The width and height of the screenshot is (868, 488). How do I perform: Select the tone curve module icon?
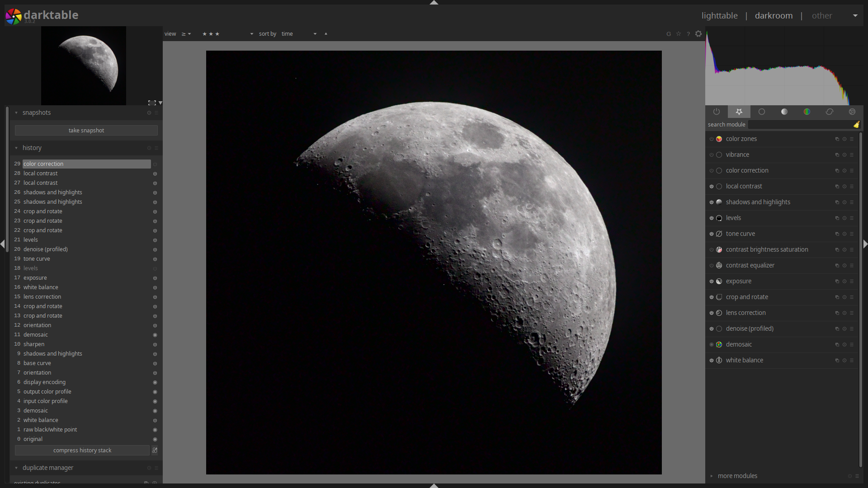(720, 234)
